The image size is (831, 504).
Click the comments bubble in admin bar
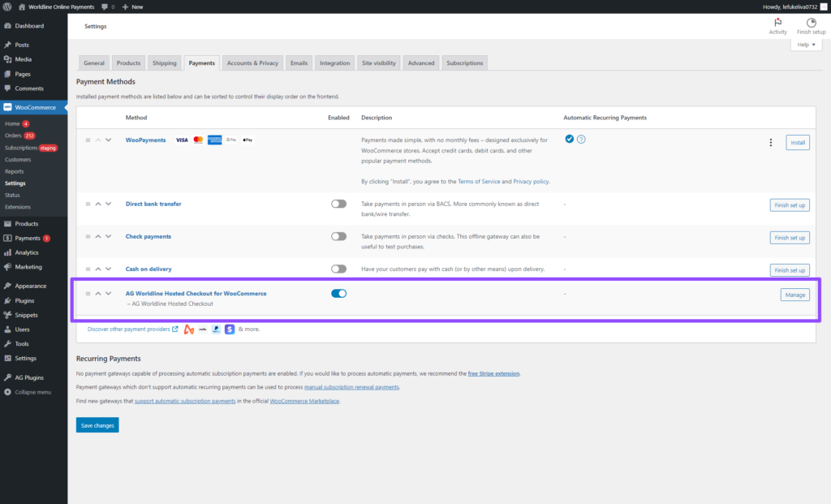pyautogui.click(x=105, y=6)
